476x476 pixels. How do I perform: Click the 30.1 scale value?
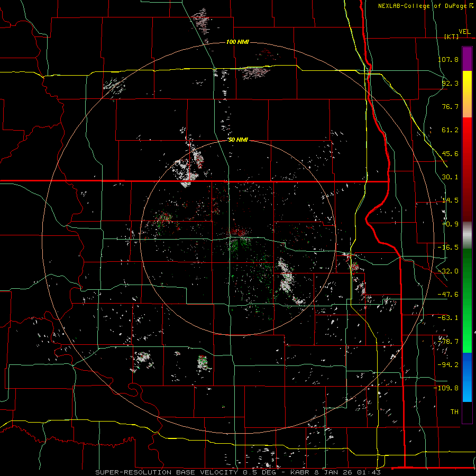pos(450,177)
